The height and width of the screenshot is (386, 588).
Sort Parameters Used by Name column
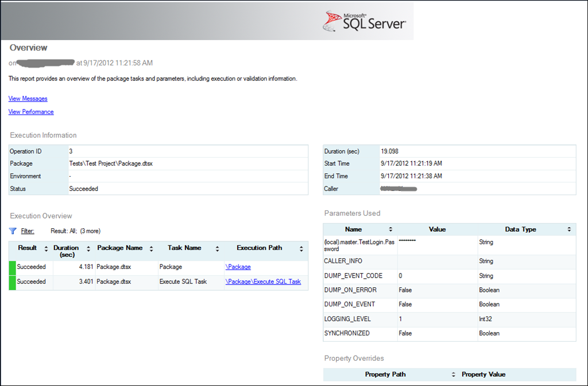pos(390,229)
